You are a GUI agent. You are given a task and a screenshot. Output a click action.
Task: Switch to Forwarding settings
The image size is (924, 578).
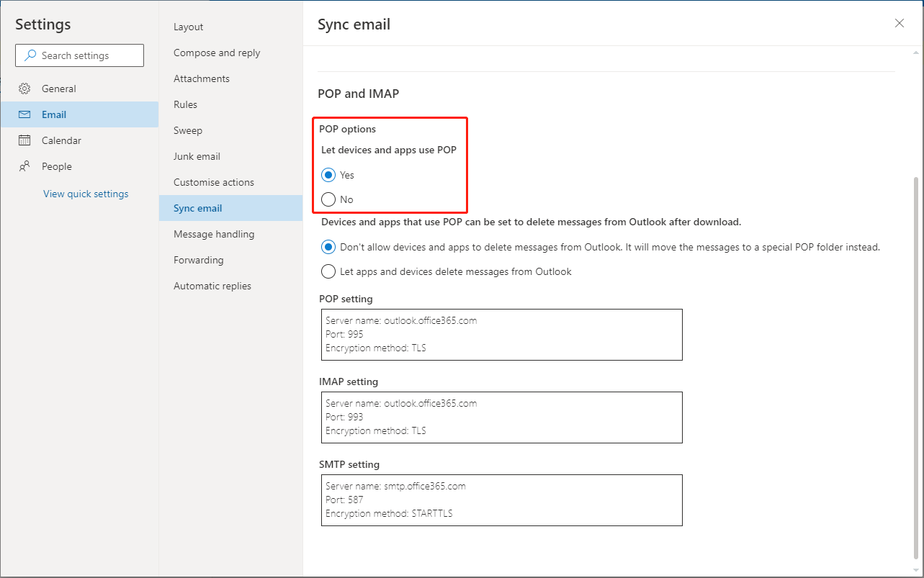point(198,260)
